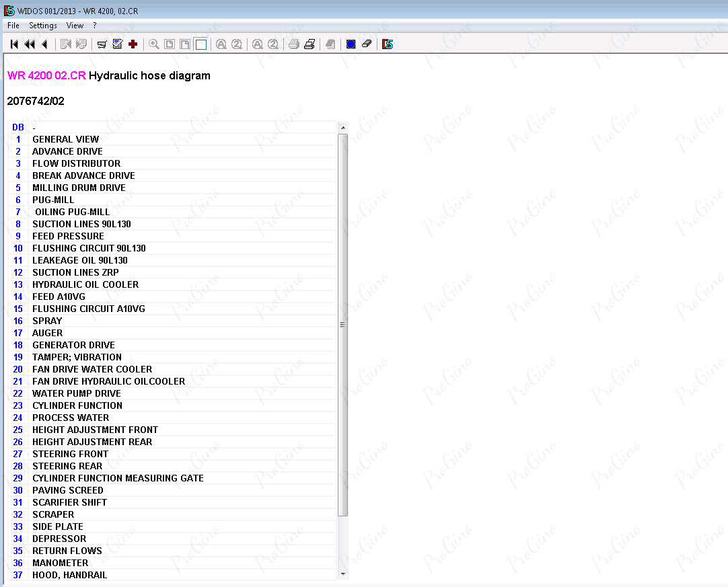Click the double-left rewind arrow icon

30,44
